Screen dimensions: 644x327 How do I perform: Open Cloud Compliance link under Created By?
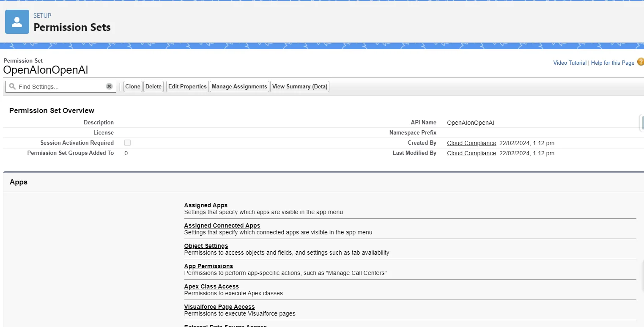(x=471, y=143)
